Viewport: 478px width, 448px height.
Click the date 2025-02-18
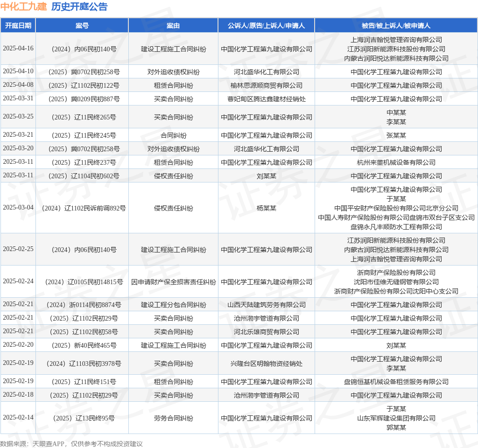(x=18, y=395)
